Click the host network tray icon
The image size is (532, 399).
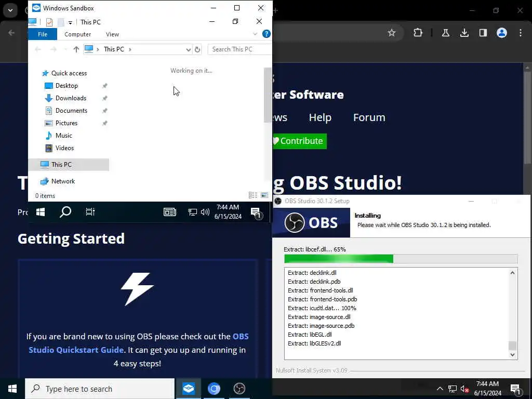point(453,389)
